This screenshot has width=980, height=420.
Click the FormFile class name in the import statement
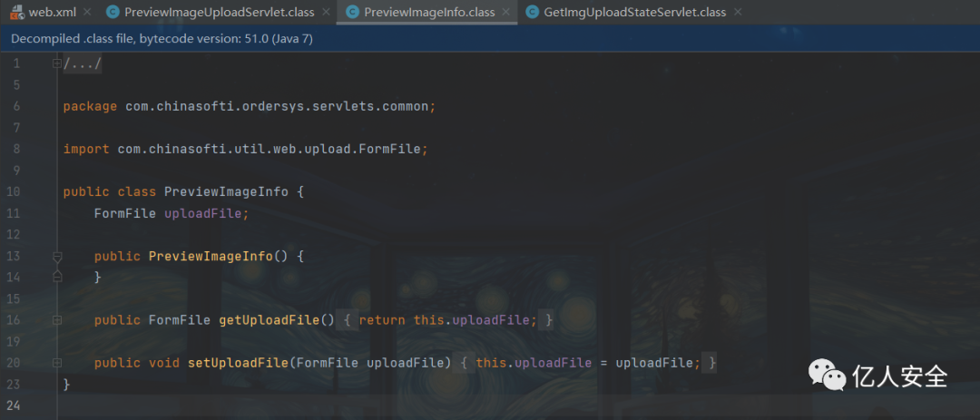coord(392,149)
